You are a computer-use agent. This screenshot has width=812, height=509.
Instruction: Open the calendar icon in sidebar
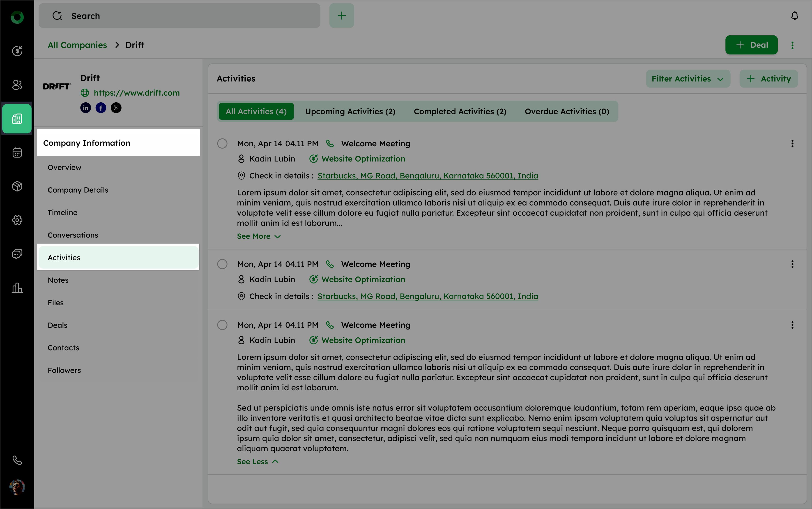[x=17, y=152]
